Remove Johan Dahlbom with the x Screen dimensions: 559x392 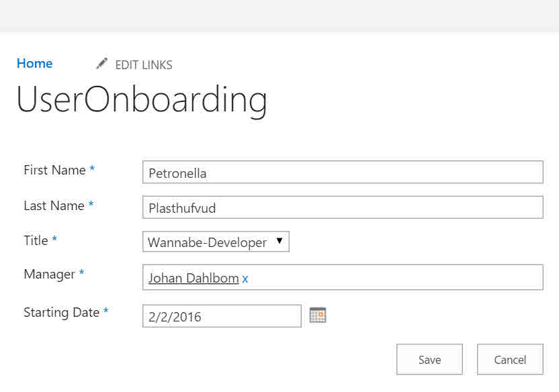(x=245, y=279)
